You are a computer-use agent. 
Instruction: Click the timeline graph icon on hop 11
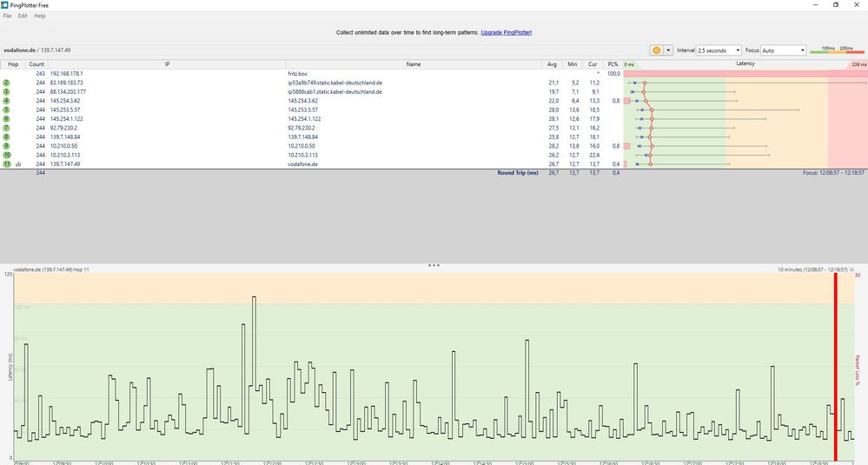(x=18, y=164)
